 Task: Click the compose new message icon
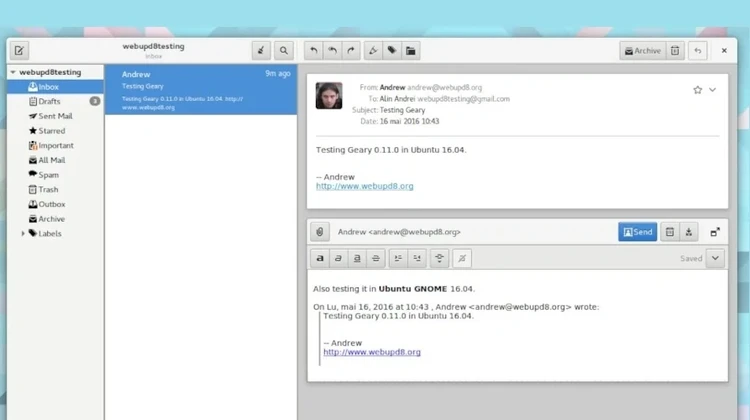(20, 51)
